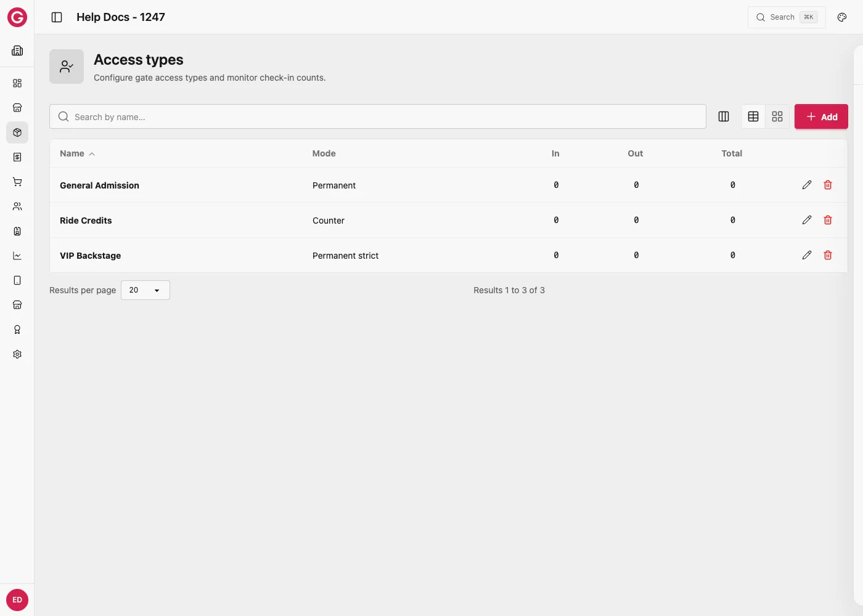Edit the General Admission access type
The width and height of the screenshot is (863, 616).
click(x=807, y=185)
